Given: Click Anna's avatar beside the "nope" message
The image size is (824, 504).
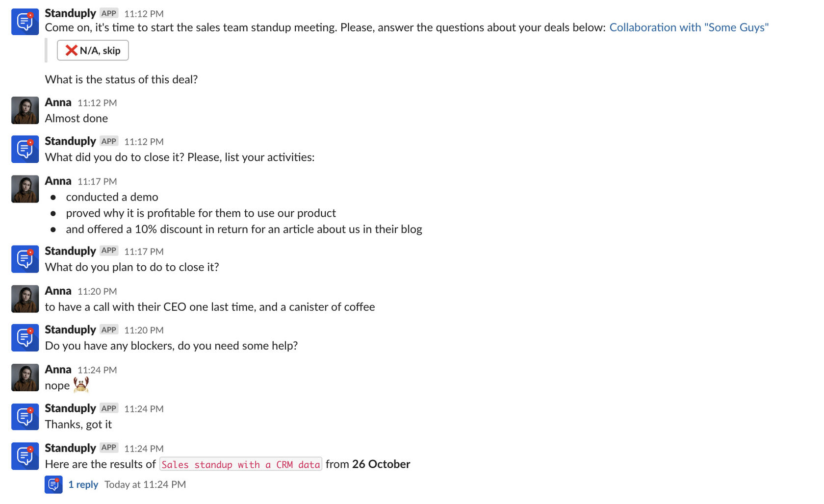Looking at the screenshot, I should click(25, 378).
